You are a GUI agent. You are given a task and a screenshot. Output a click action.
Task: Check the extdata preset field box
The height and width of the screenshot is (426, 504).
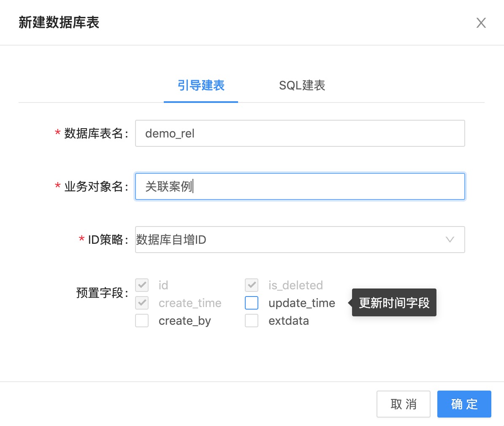pos(252,321)
